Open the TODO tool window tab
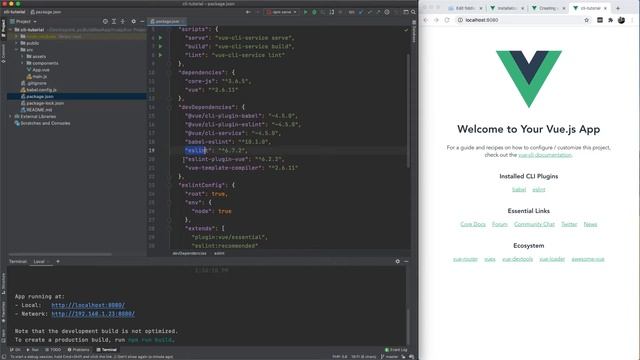Image resolution: width=640 pixels, height=360 pixels. [53, 350]
